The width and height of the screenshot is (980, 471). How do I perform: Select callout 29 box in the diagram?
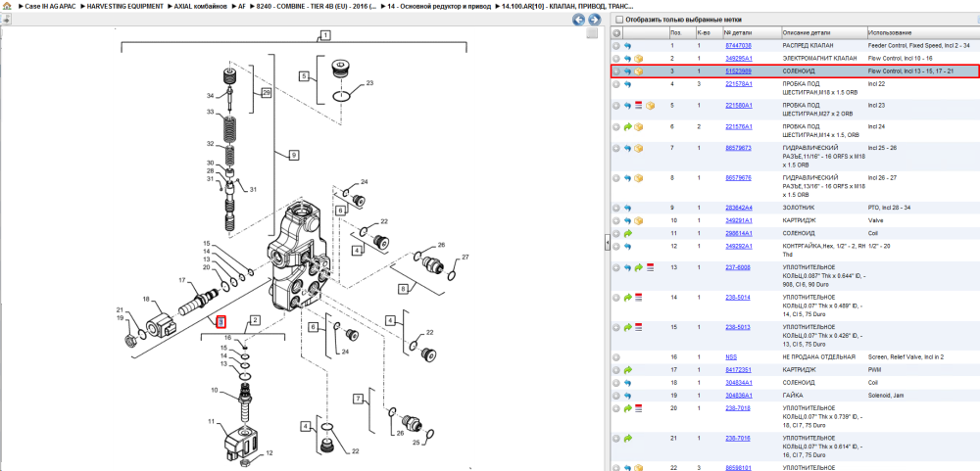pyautogui.click(x=267, y=92)
